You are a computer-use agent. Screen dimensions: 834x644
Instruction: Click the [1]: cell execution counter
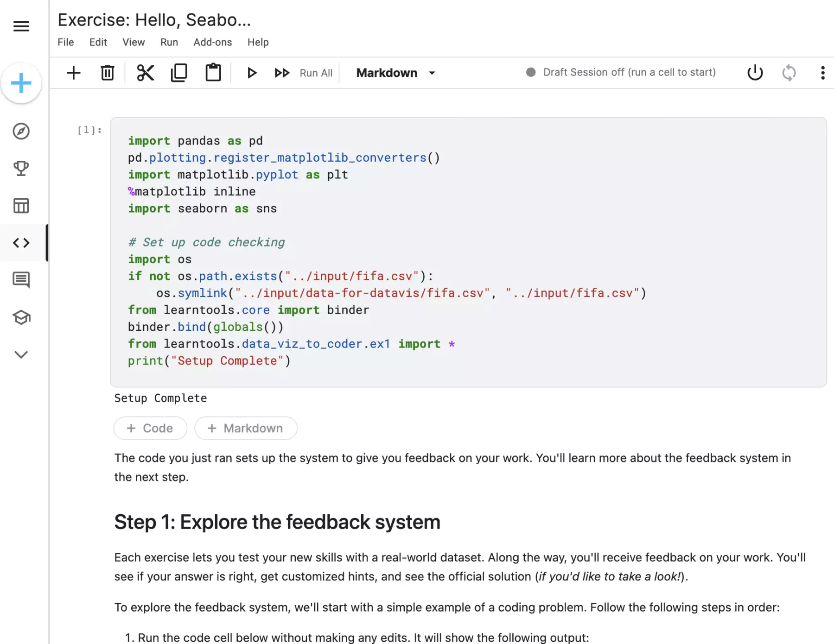tap(89, 130)
